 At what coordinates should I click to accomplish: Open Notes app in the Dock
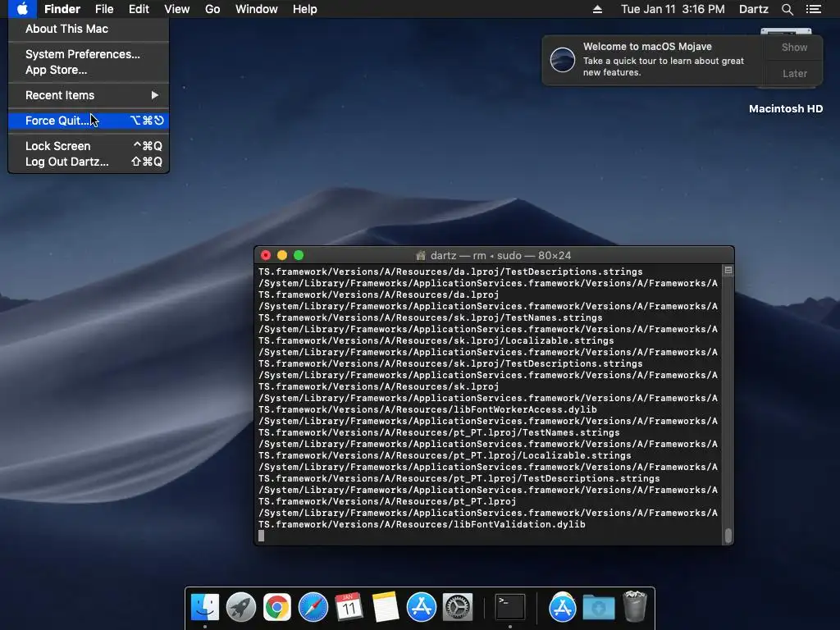click(386, 608)
